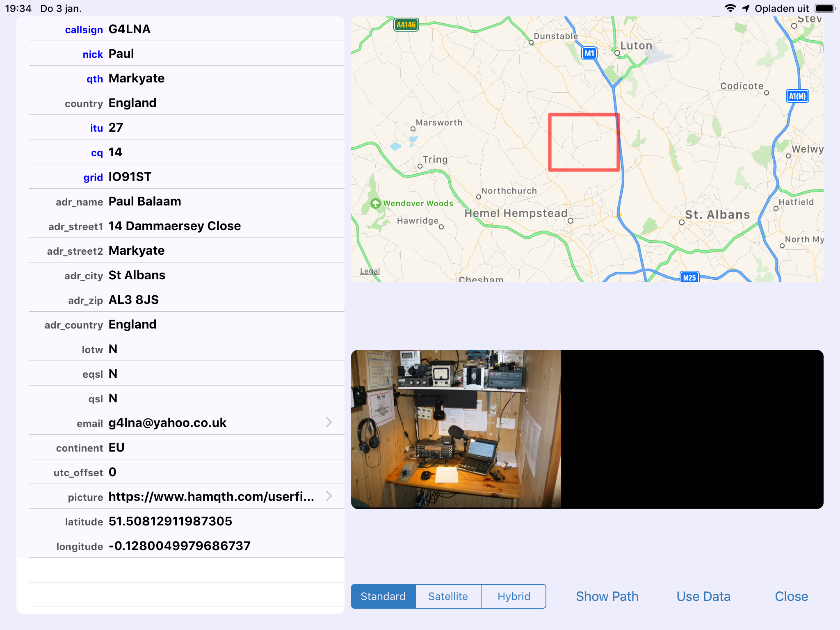
Task: Tap the radio shack station photo
Action: 456,429
